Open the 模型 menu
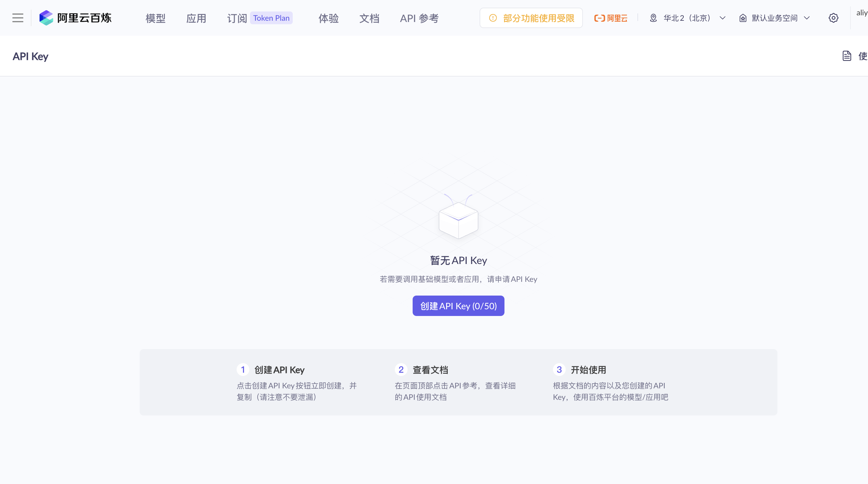 click(x=155, y=18)
